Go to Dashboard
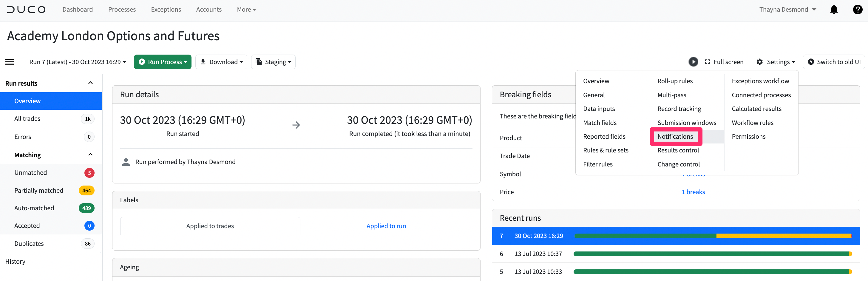The height and width of the screenshot is (281, 868). pos(78,10)
